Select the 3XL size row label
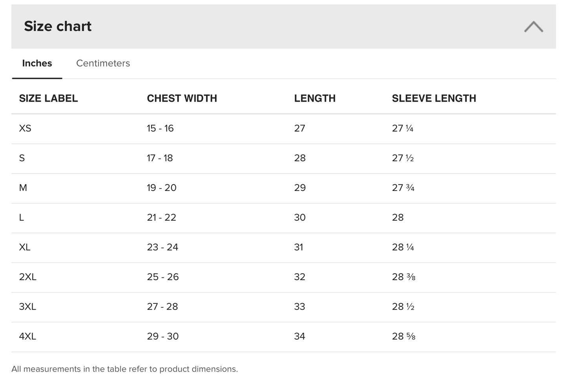567x392 pixels. pyautogui.click(x=27, y=307)
